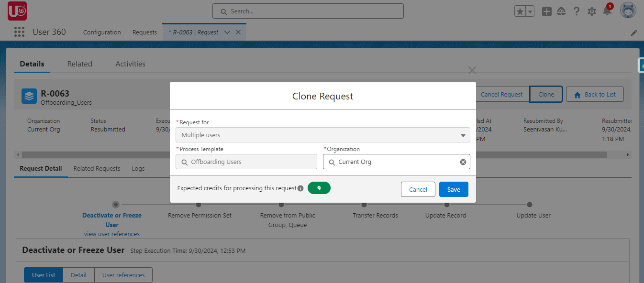Select the Update User step
The image size is (644, 283).
[x=533, y=215]
